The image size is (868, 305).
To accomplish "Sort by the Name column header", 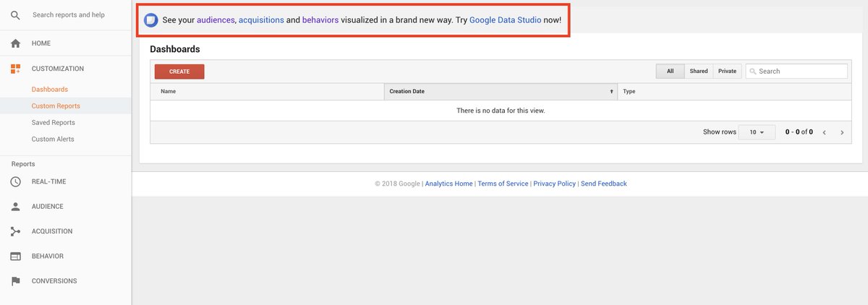I will pyautogui.click(x=267, y=92).
